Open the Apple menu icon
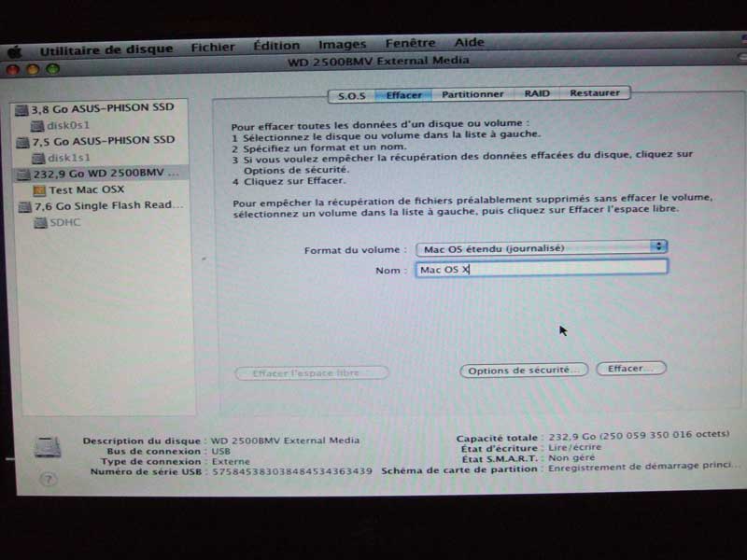 (x=15, y=52)
